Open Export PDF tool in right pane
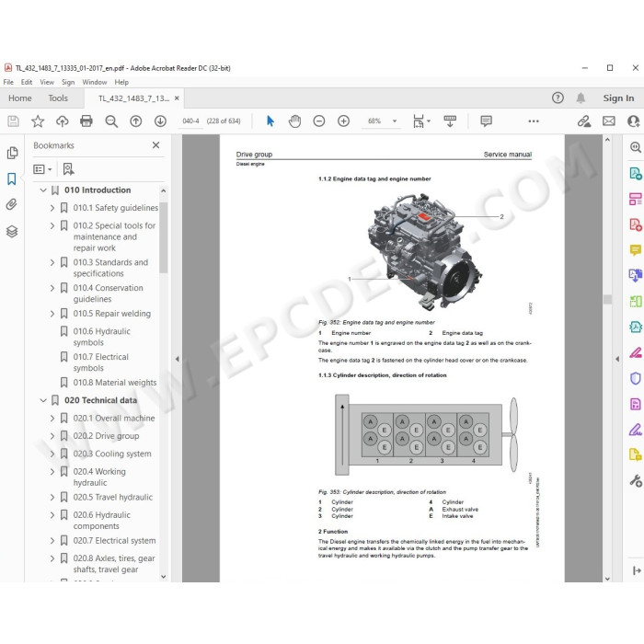This screenshot has width=644, height=644. (636, 174)
